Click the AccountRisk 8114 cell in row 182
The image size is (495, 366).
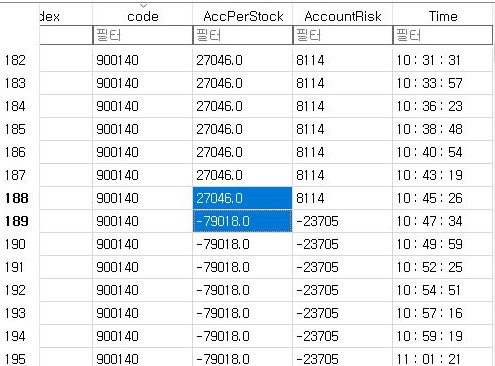click(x=343, y=60)
